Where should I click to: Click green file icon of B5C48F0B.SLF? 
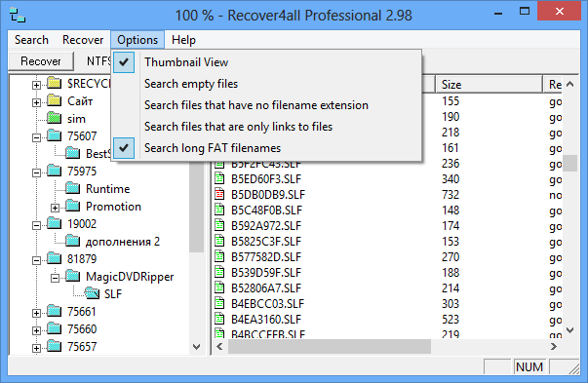219,210
